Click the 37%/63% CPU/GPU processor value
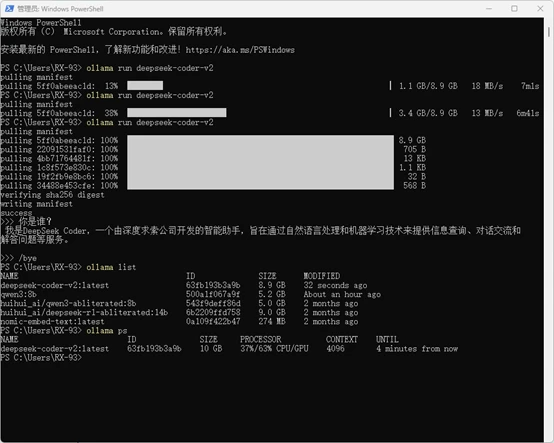The height and width of the screenshot is (443, 554). coord(274,349)
